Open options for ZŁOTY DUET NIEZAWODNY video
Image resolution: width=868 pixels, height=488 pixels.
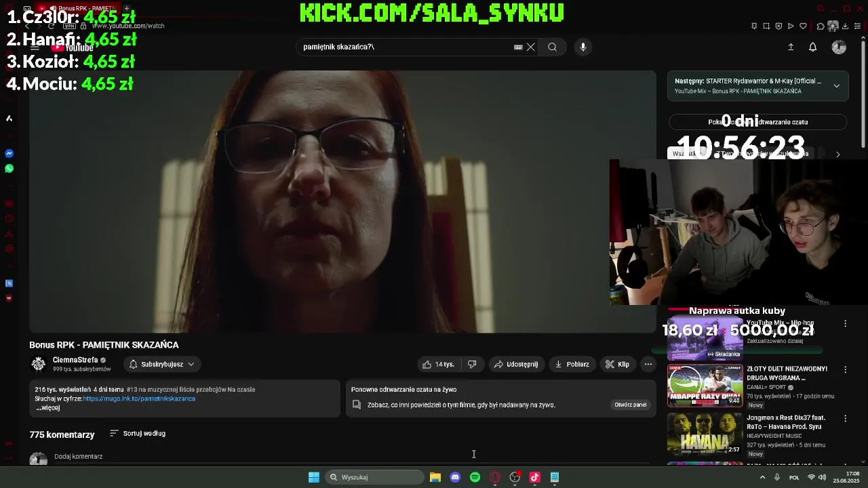[845, 370]
